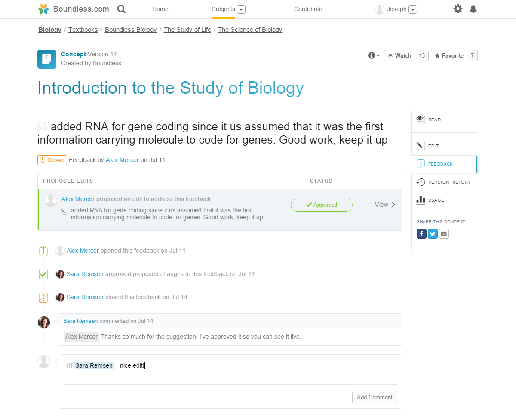516x420 pixels.
Task: Share this content on Twitter
Action: pos(433,234)
